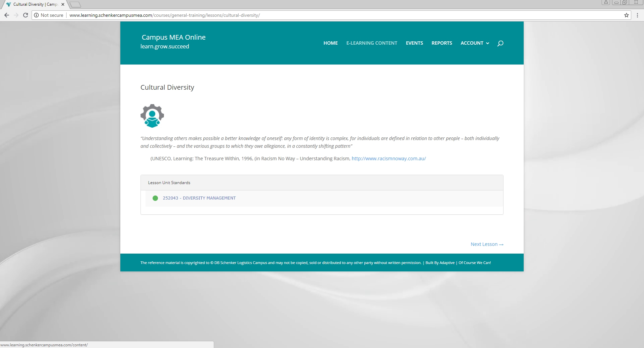
Task: Click the browser forward arrow
Action: pos(16,15)
